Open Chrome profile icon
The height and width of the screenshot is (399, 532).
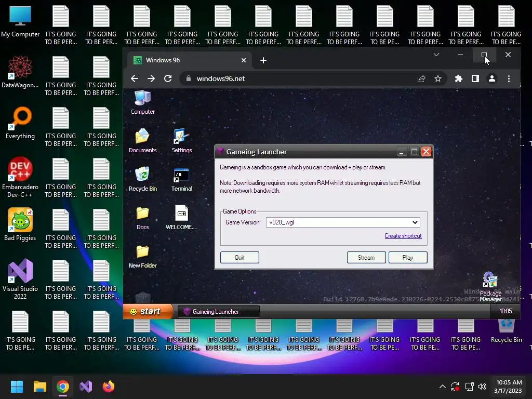click(x=492, y=79)
